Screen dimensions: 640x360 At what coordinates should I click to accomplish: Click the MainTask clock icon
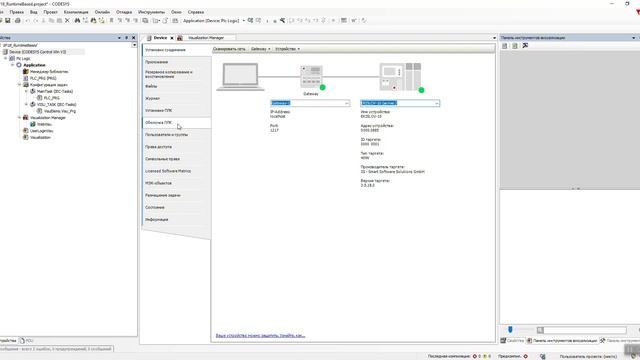33,91
